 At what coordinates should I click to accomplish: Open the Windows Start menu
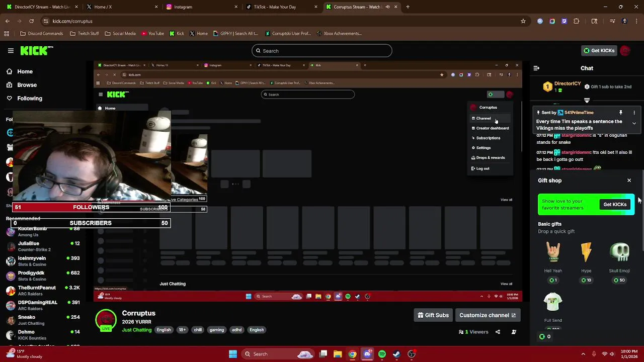[233, 354]
